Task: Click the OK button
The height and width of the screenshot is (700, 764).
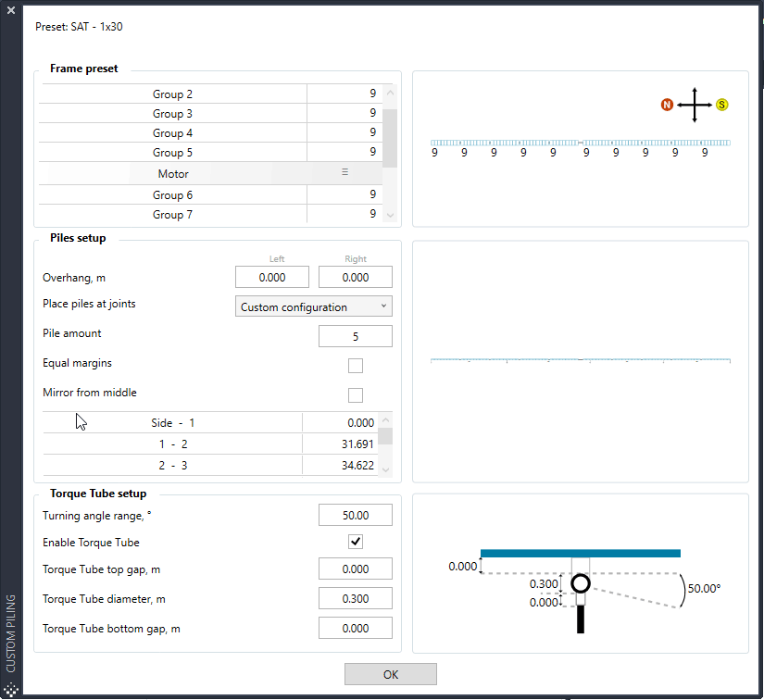Action: point(390,674)
